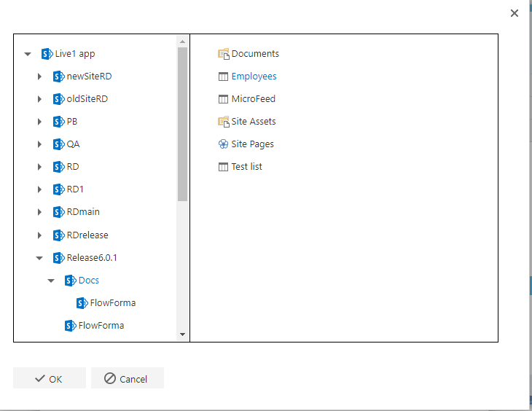Screen dimensions: 532x411
Task: Click the MicroFeed list icon
Action: (x=223, y=99)
